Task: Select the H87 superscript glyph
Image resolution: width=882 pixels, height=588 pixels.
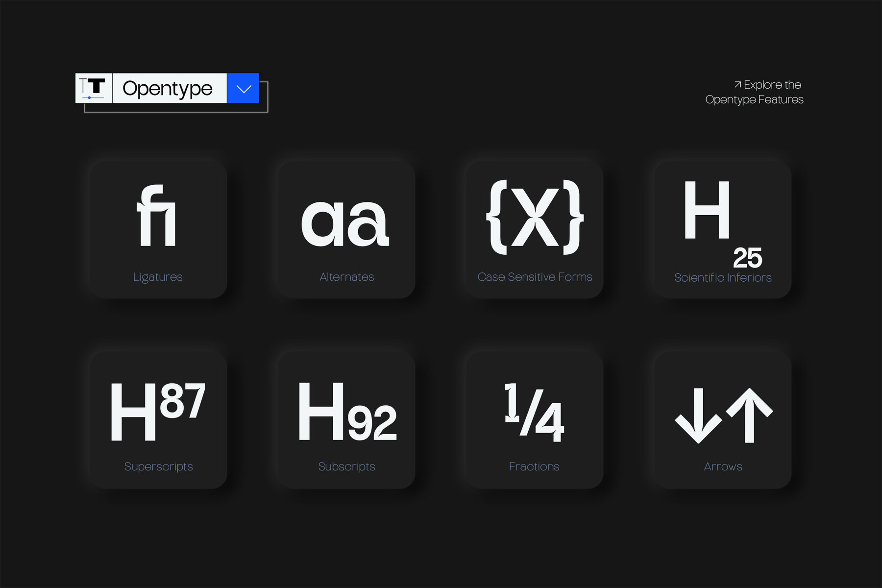Action: [158, 412]
